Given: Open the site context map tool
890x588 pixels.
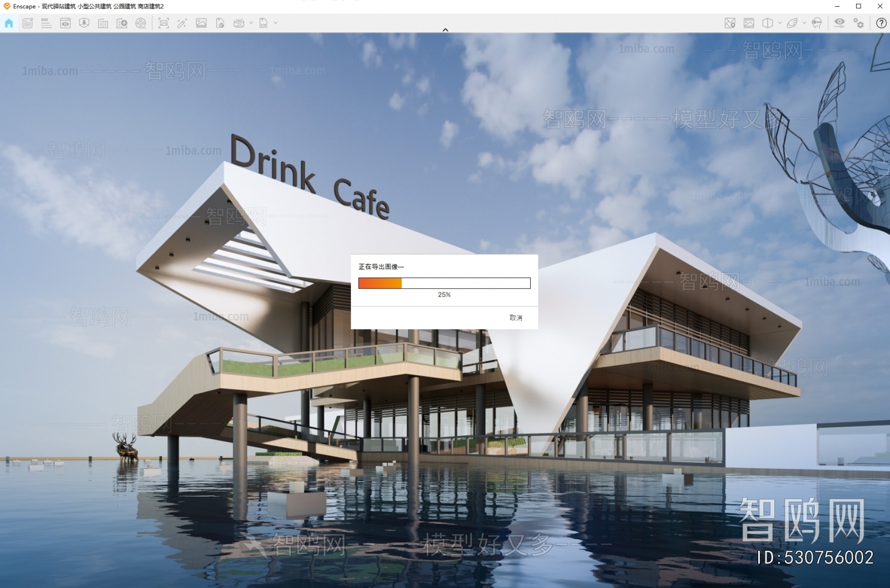Looking at the screenshot, I should (x=730, y=23).
